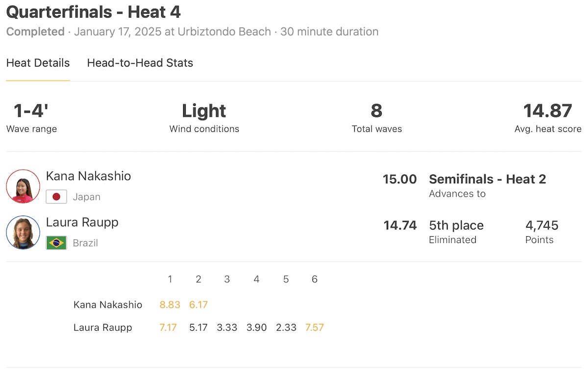
Task: Click the 4,745 Points value
Action: (541, 225)
